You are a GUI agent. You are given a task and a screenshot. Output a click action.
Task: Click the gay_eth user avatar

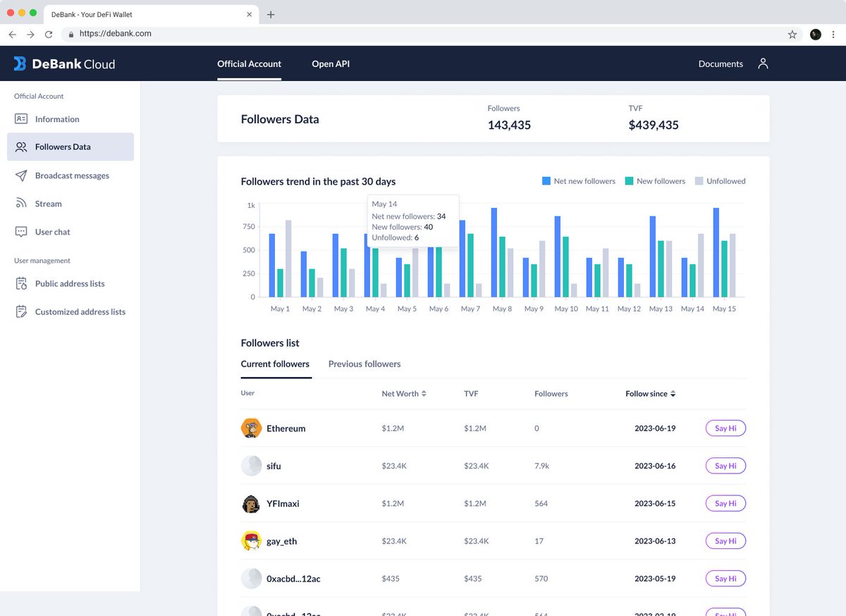click(251, 541)
